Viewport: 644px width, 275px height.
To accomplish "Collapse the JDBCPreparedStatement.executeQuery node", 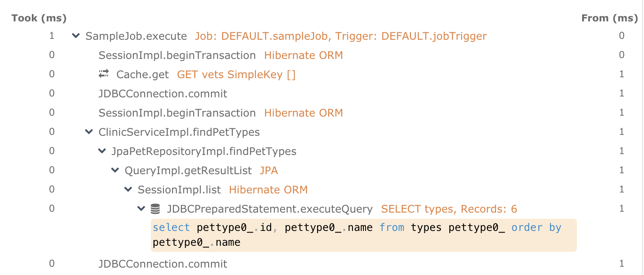I will coord(140,208).
